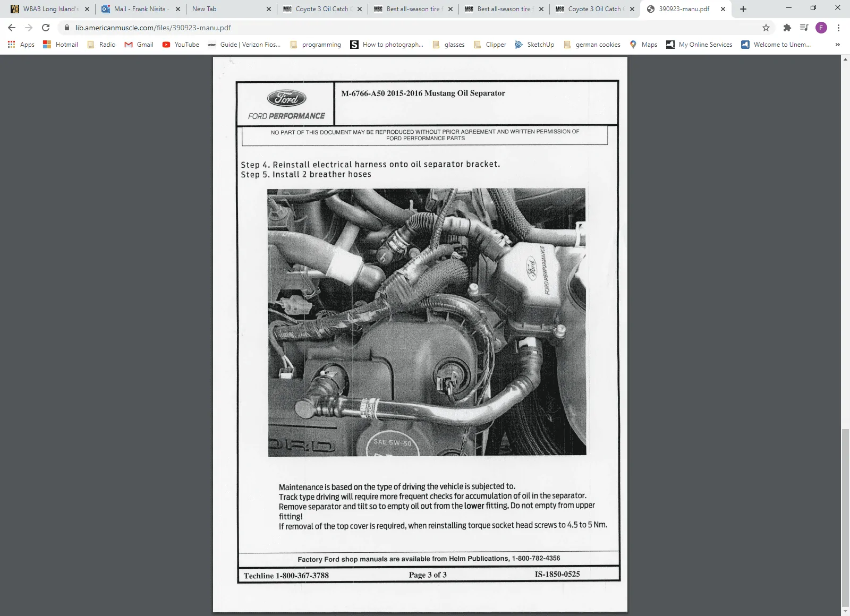Click the Ford oval logo in the PDF header
The width and height of the screenshot is (850, 616).
[x=286, y=98]
